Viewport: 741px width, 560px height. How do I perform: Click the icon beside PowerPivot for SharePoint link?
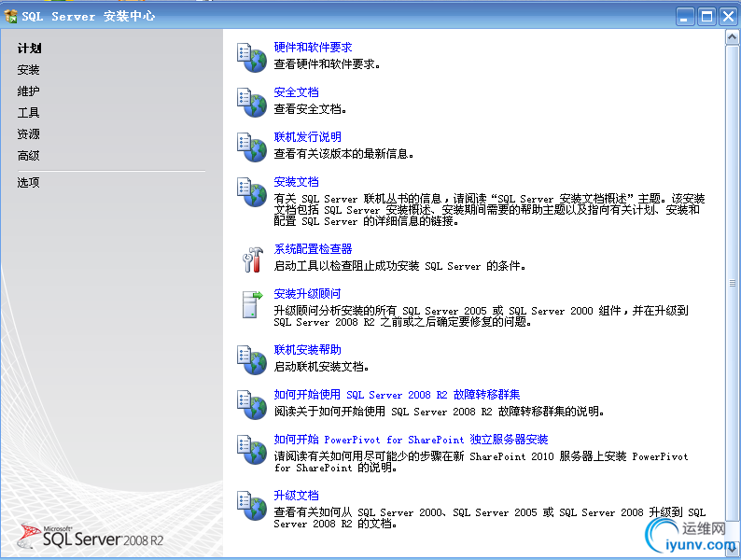pos(252,450)
